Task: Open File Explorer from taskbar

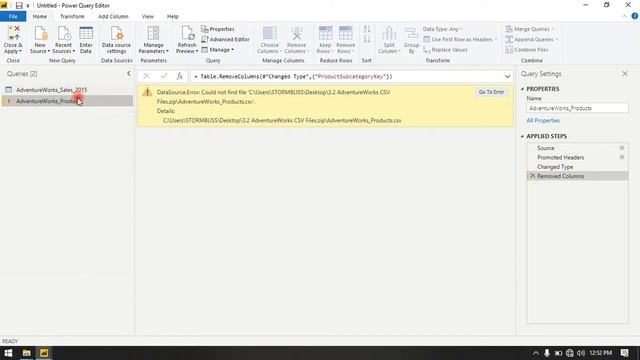Action: coord(27,353)
